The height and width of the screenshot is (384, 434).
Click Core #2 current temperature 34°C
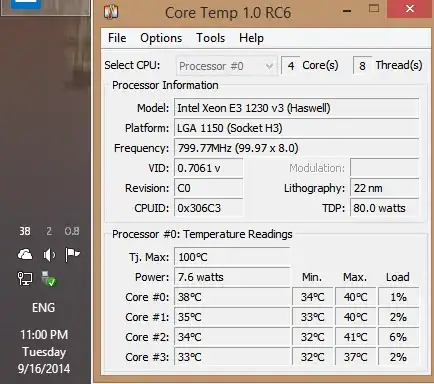(x=232, y=337)
